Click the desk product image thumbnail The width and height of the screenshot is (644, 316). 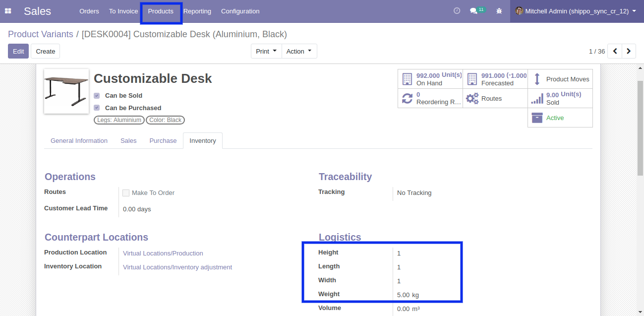click(x=66, y=91)
